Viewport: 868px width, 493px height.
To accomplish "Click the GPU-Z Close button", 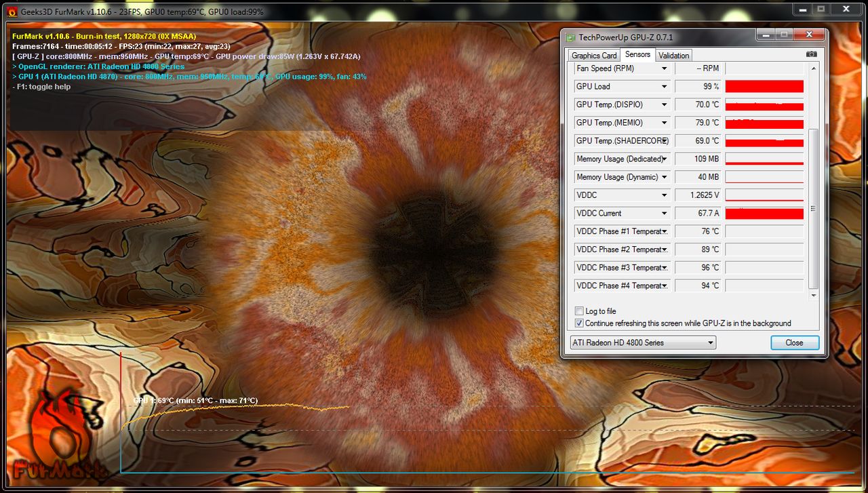I will 795,342.
